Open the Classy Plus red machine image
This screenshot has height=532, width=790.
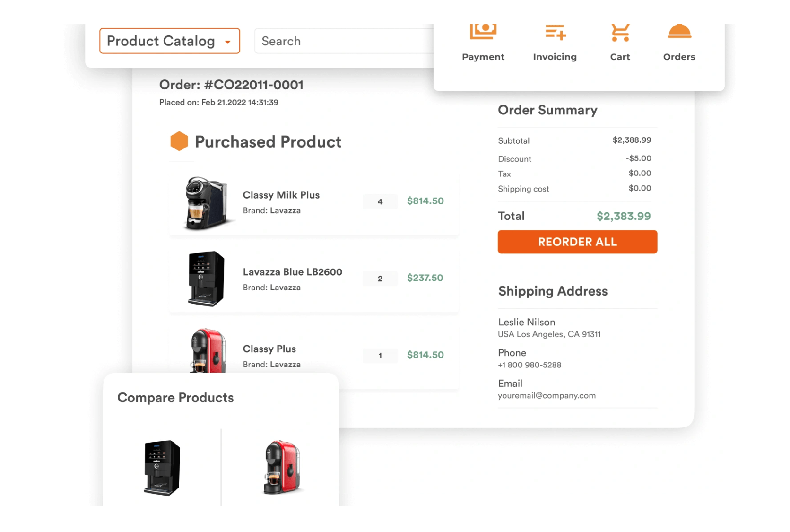[208, 350]
